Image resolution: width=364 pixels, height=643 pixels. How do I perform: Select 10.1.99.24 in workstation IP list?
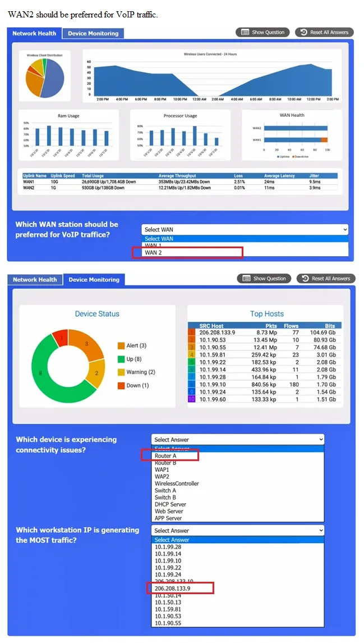point(237,574)
